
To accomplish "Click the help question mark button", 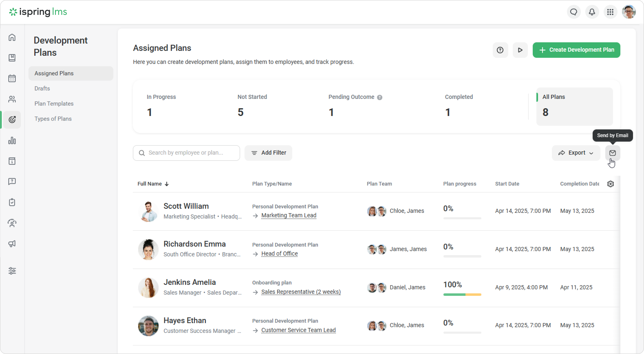I will pos(500,50).
